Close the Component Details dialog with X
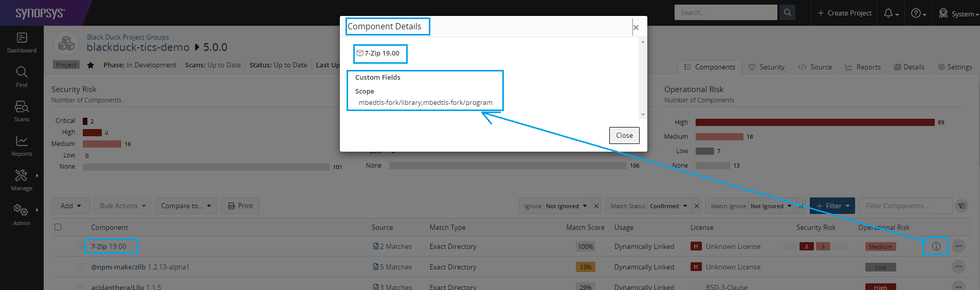 point(636,27)
